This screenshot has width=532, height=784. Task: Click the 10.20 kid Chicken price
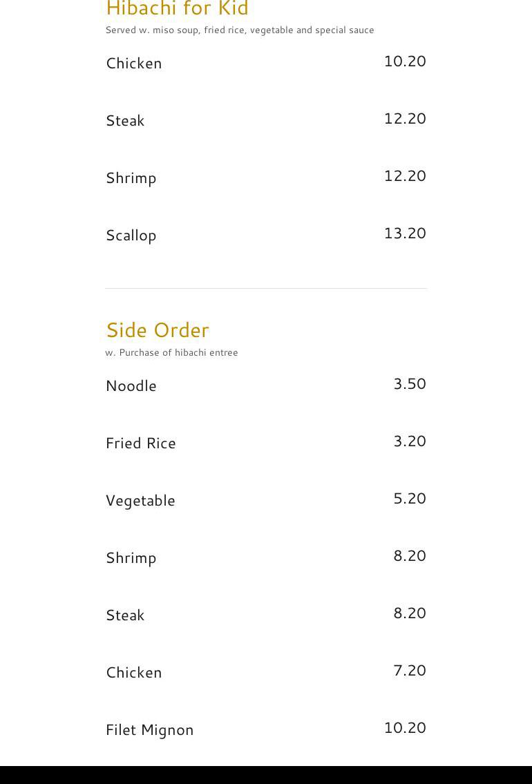(404, 61)
